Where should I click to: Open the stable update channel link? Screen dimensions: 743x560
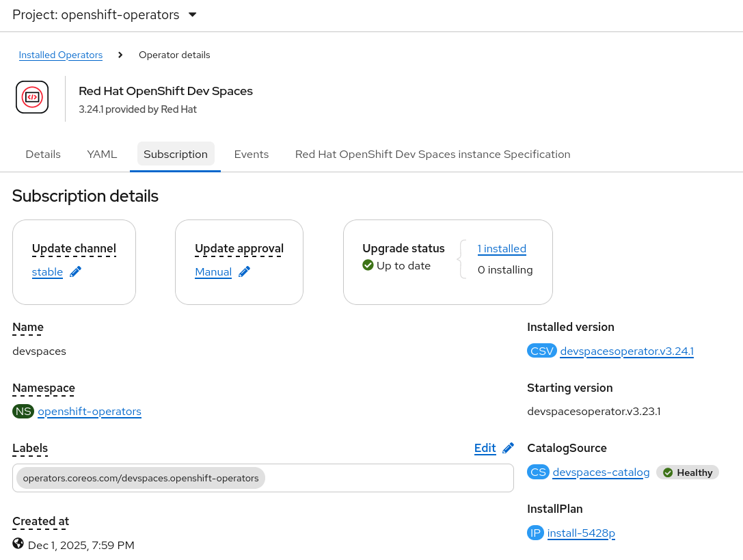click(x=47, y=272)
